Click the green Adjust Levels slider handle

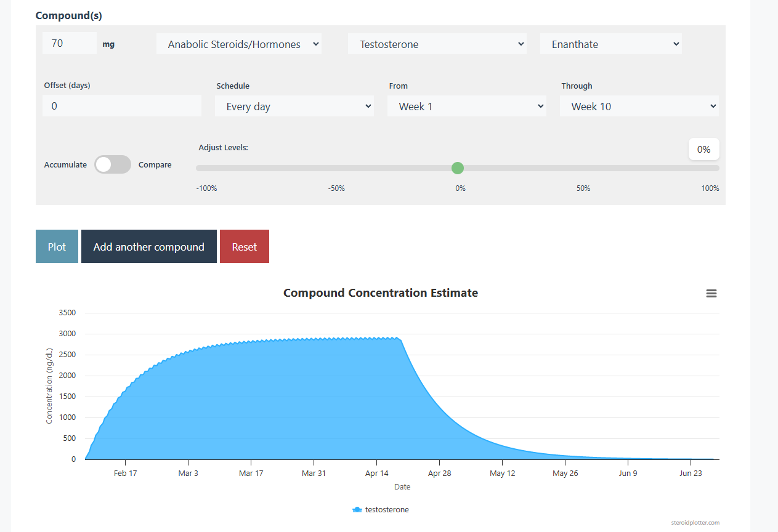(457, 168)
